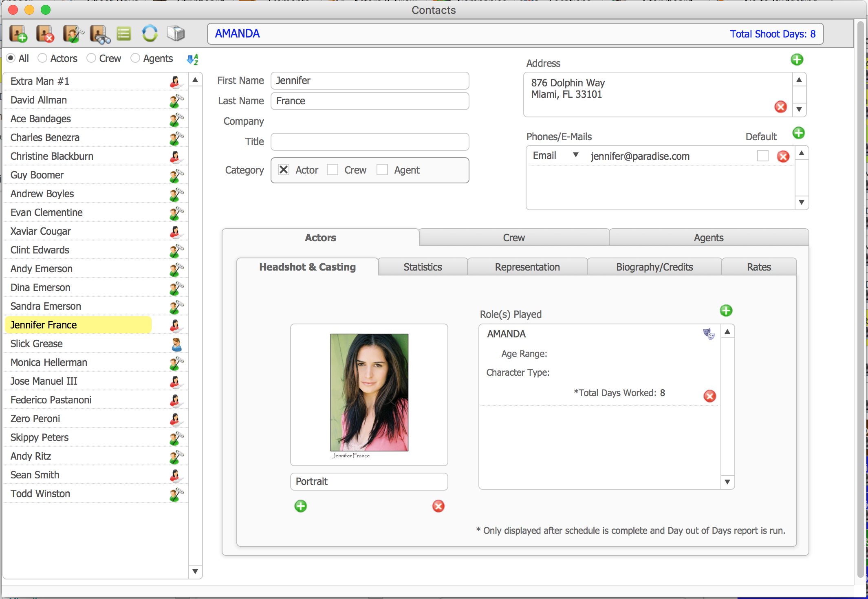The image size is (868, 599).
Task: Switch to the Biography/Credits tab
Action: coord(654,266)
